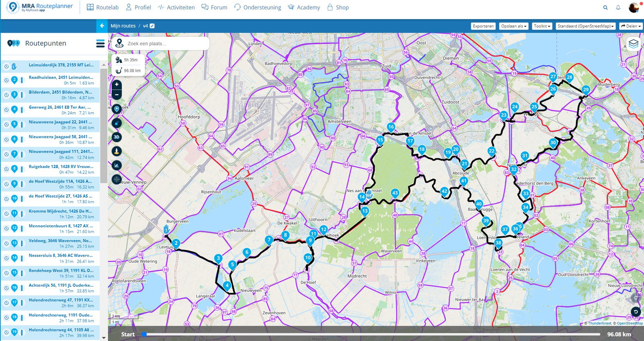The height and width of the screenshot is (341, 644).
Task: Open the Shop link
Action: point(338,8)
